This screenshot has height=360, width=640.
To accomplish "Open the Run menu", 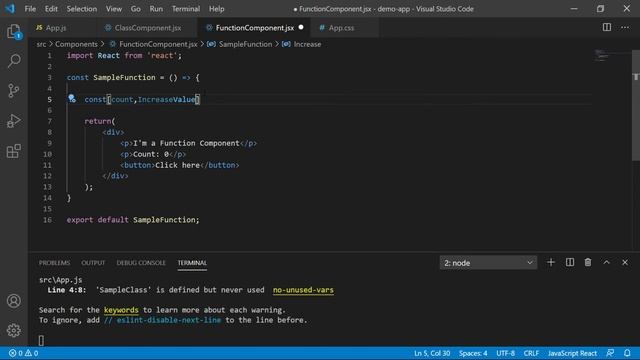I will 156,9.
